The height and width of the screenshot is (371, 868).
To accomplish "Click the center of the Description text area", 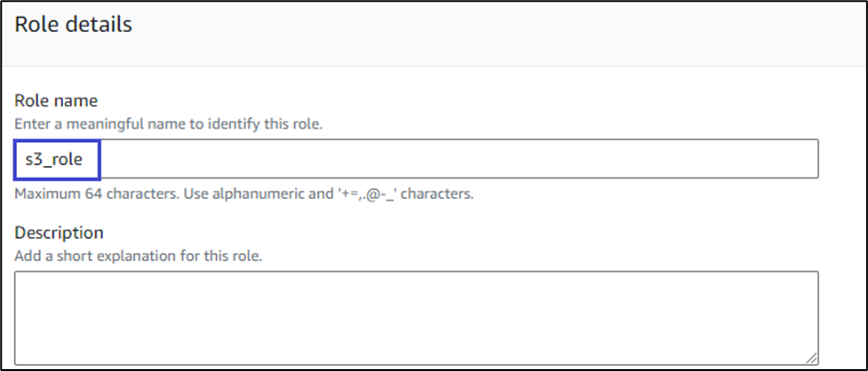I will [x=416, y=317].
